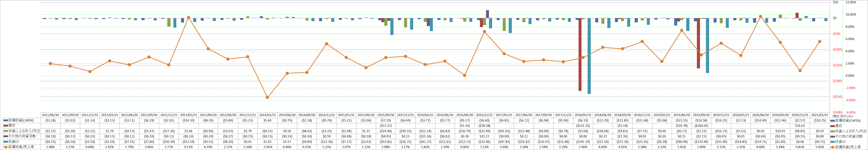This screenshot has height=150, width=868.
Task: Select the 2011/06/30 date column header
Action: click(51, 115)
